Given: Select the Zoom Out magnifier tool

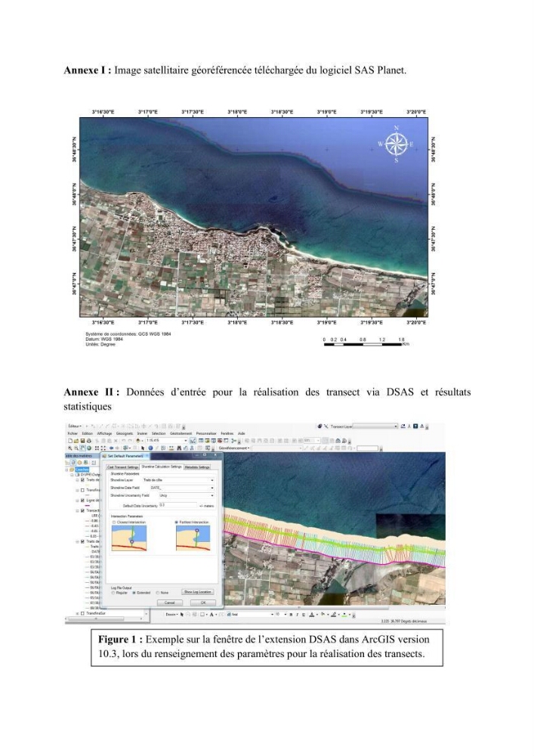Looking at the screenshot, I should (x=76, y=448).
